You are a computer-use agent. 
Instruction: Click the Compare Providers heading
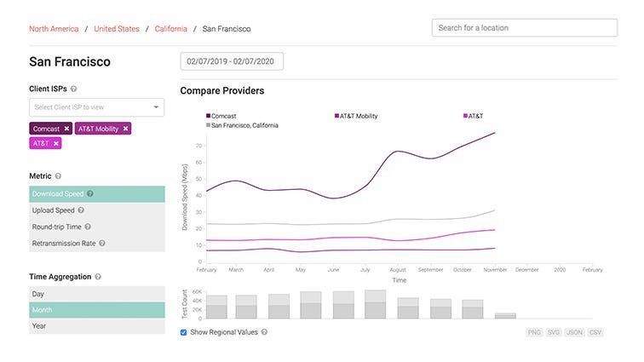(222, 91)
